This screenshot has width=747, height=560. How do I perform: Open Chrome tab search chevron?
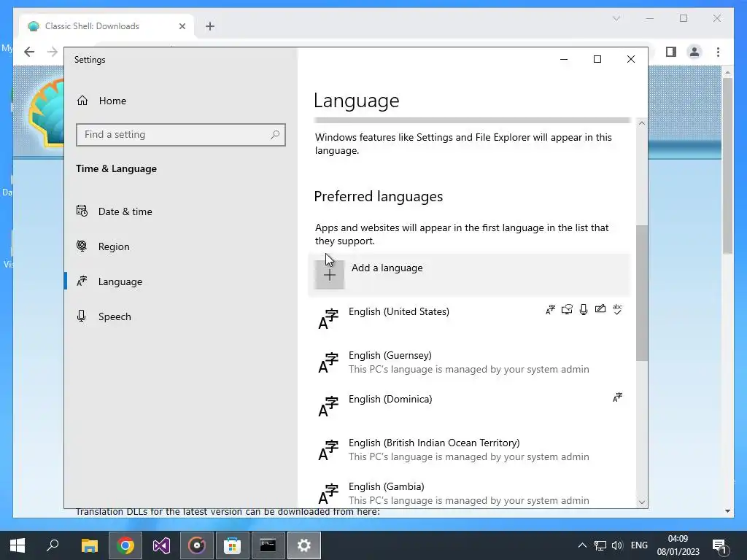(616, 18)
